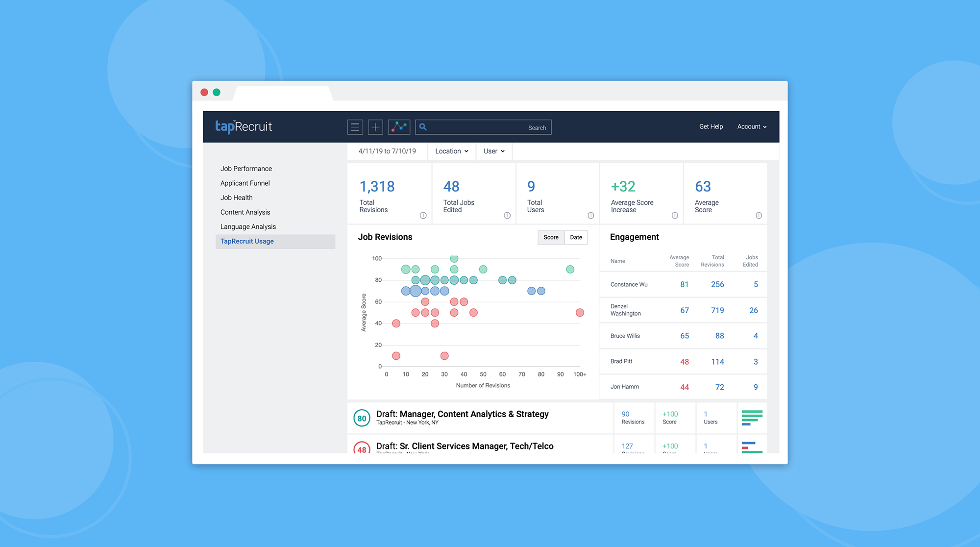Image resolution: width=980 pixels, height=547 pixels.
Task: Open Draft: Manager, Content Analytics & Strategy
Action: (x=462, y=414)
